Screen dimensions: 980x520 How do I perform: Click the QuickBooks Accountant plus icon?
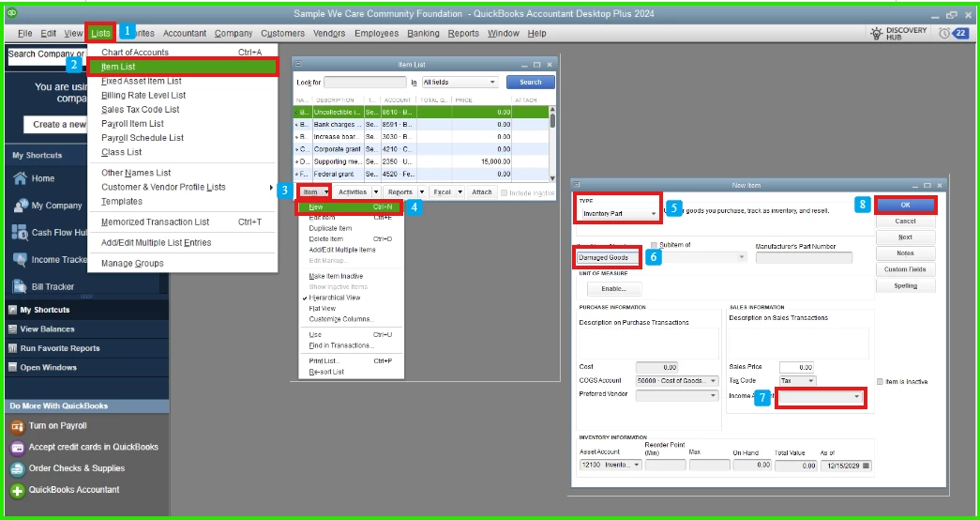tap(18, 490)
